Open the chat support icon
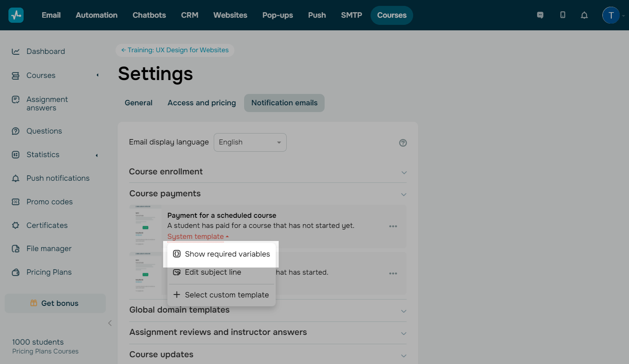629x364 pixels. point(540,15)
